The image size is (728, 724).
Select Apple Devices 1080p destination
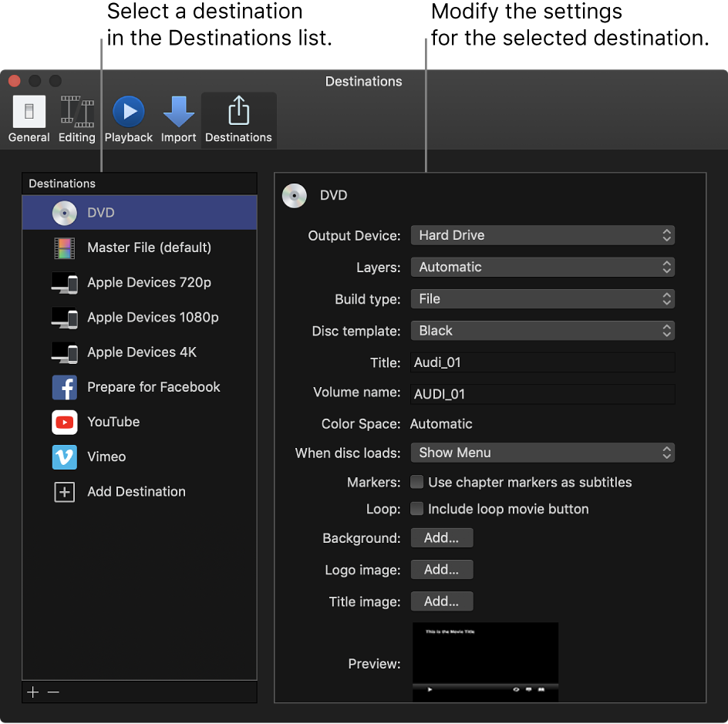coord(153,317)
